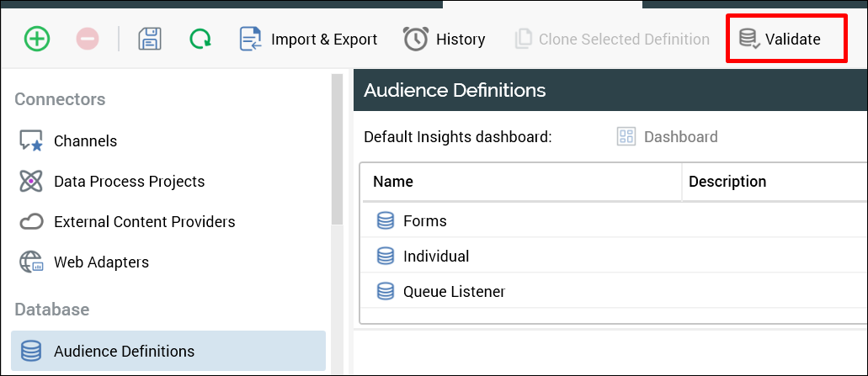Image resolution: width=868 pixels, height=376 pixels.
Task: Open the History panel
Action: (444, 39)
